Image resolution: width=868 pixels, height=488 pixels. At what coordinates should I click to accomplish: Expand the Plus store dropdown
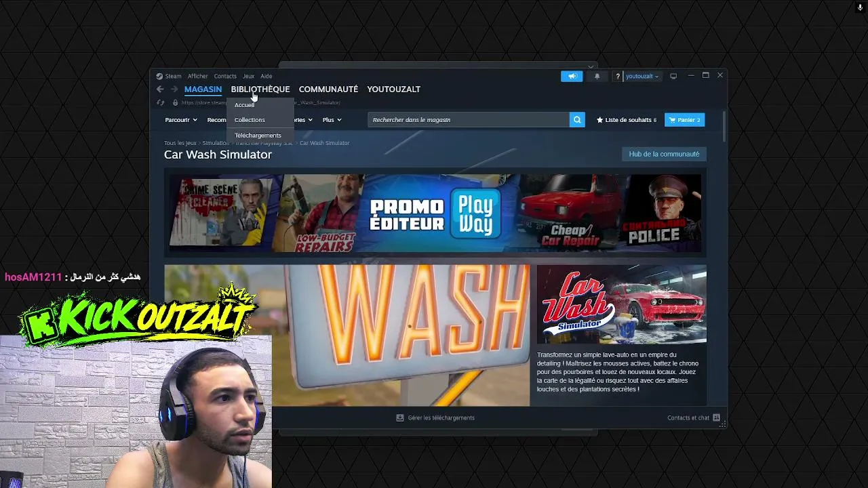click(332, 120)
